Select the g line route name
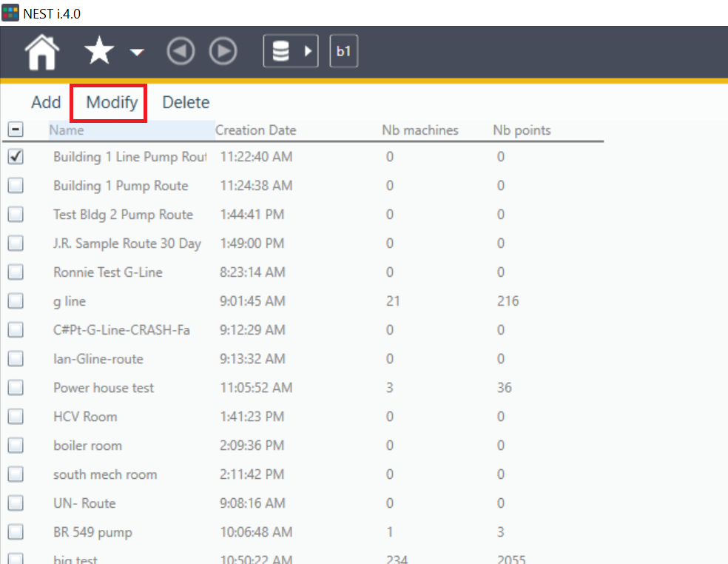This screenshot has width=728, height=564. click(70, 301)
